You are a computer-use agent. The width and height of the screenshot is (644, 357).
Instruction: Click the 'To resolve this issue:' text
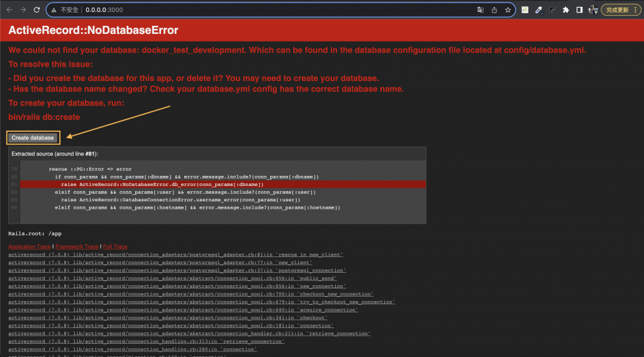pyautogui.click(x=50, y=65)
